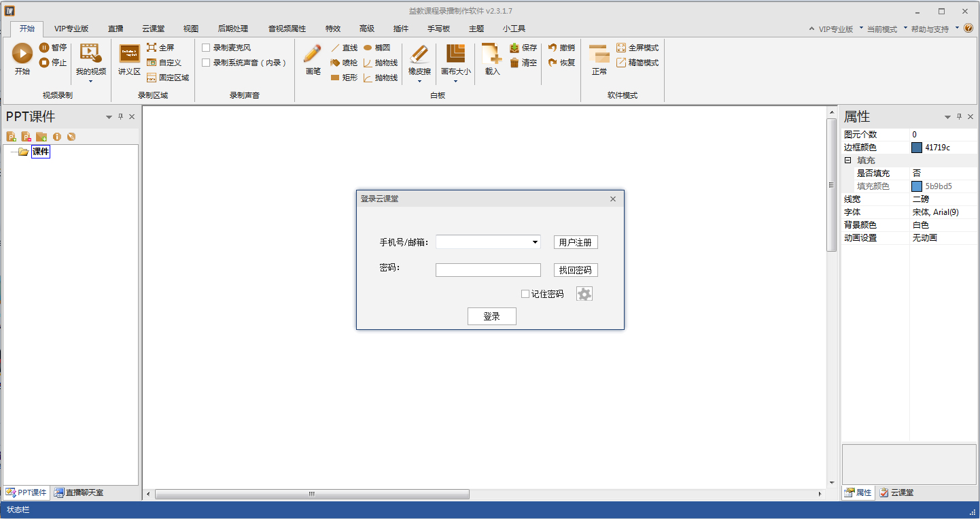The height and width of the screenshot is (519, 980).
Task: Click the 暂停 pause icon
Action: tap(44, 48)
